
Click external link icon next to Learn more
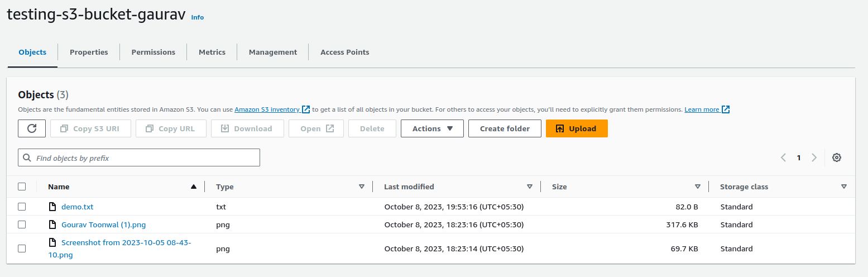click(x=726, y=109)
